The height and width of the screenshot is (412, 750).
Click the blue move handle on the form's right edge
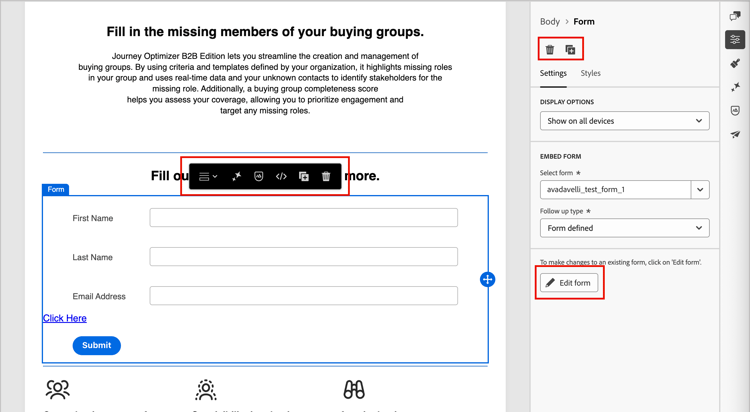point(487,279)
